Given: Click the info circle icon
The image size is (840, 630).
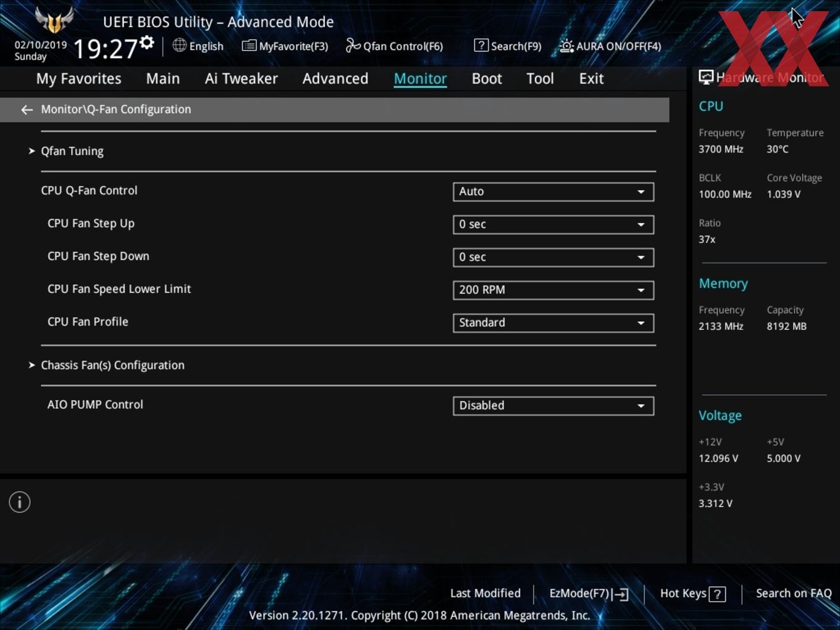Looking at the screenshot, I should (x=20, y=502).
